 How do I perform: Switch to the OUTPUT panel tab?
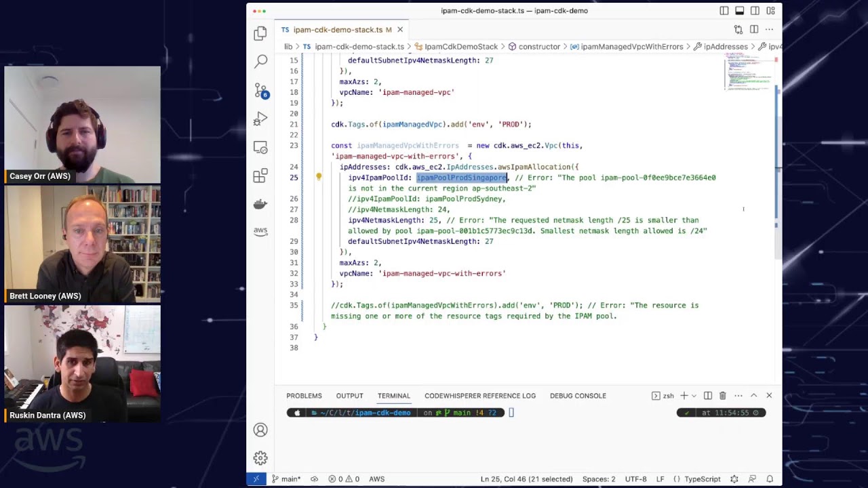point(350,396)
